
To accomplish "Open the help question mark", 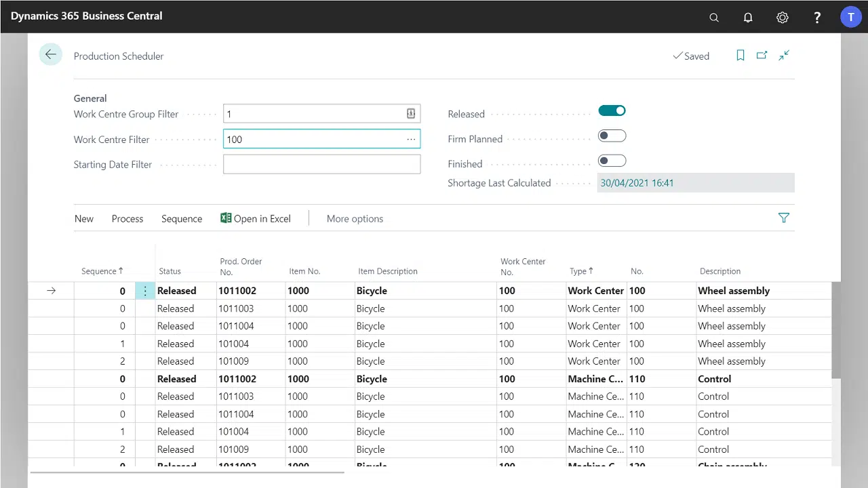I will tap(817, 17).
